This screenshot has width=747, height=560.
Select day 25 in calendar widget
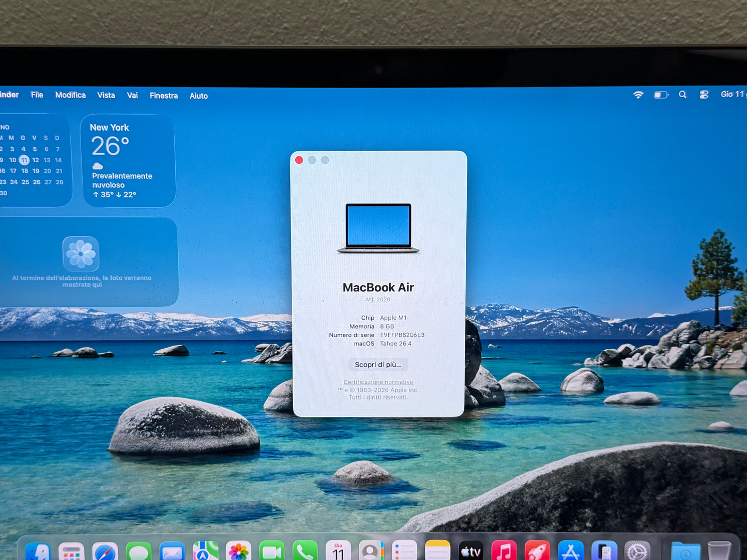[x=25, y=182]
